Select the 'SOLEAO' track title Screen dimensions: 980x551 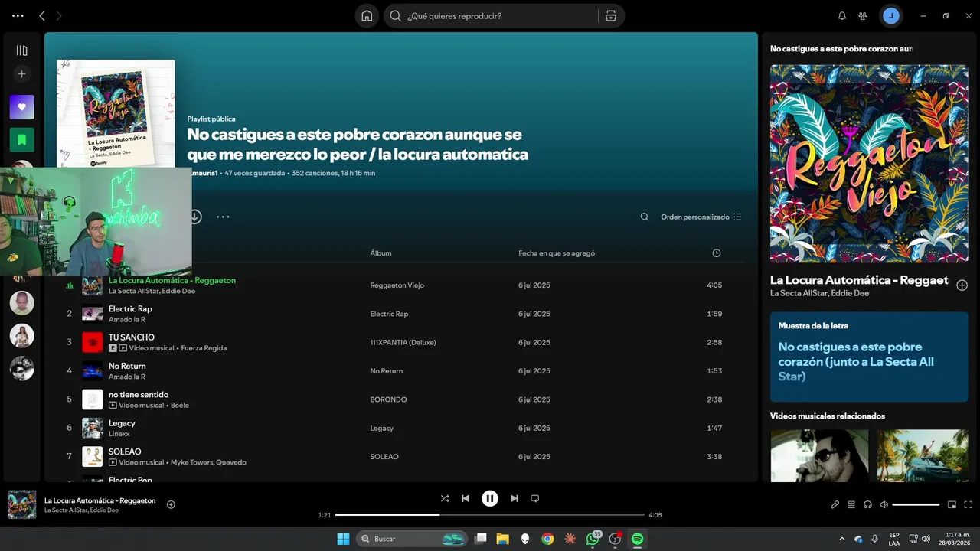coord(125,452)
